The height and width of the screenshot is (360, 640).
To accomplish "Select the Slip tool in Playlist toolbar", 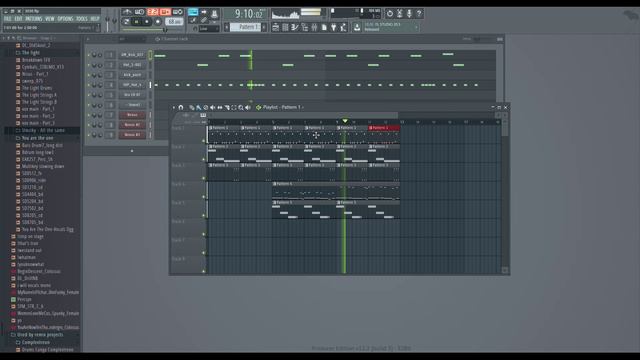I will tap(220, 107).
